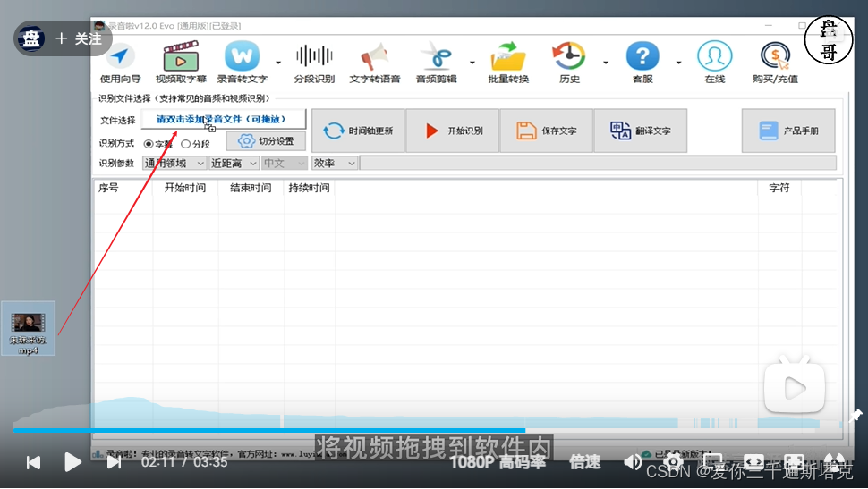Skip to the previous video

33,462
